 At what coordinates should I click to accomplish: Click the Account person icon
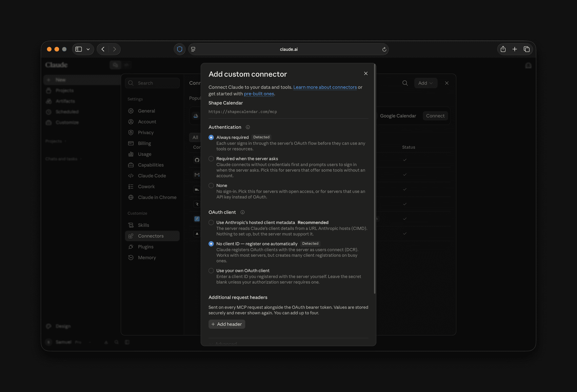coord(131,121)
